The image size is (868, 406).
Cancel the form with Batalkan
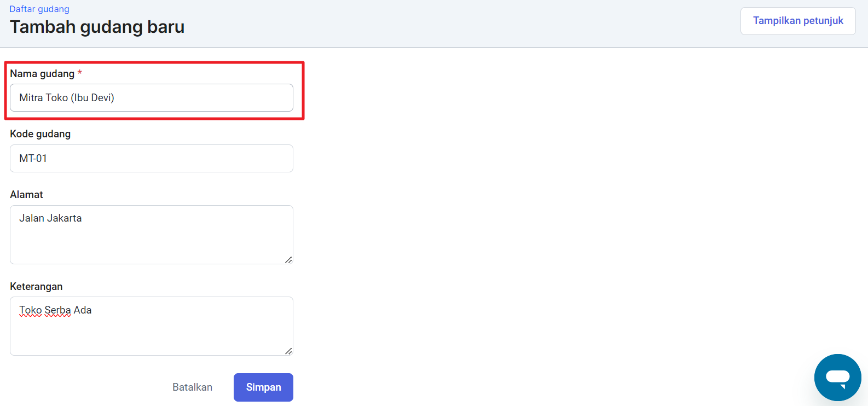pos(192,387)
